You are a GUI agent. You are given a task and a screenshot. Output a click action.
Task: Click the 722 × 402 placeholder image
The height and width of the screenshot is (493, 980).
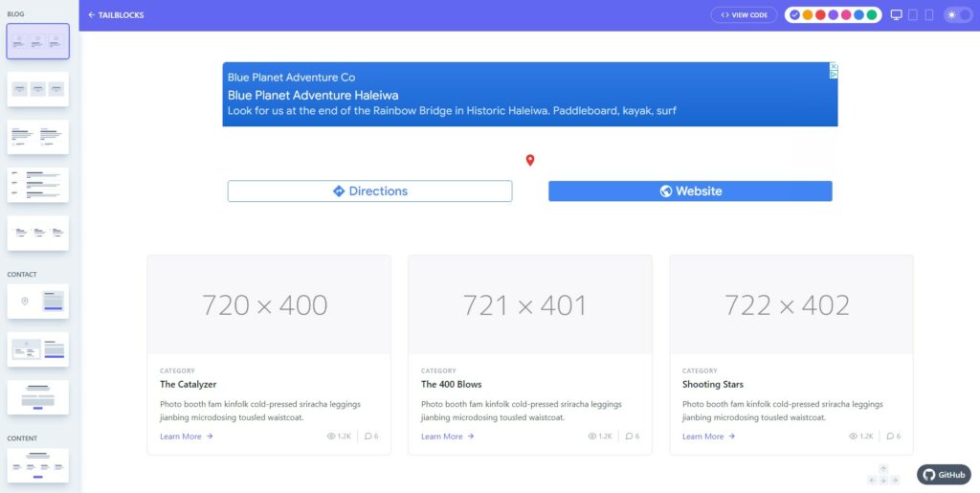(791, 305)
